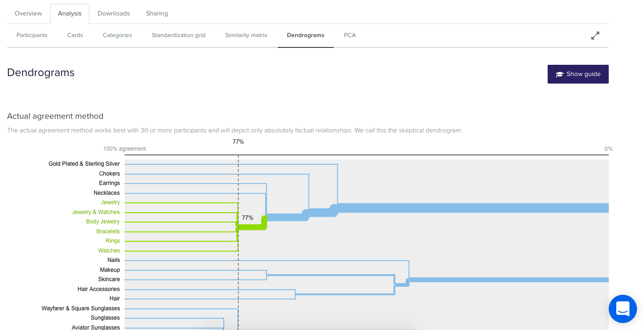
Task: Expand view with fullscreen arrows icon
Action: point(595,36)
